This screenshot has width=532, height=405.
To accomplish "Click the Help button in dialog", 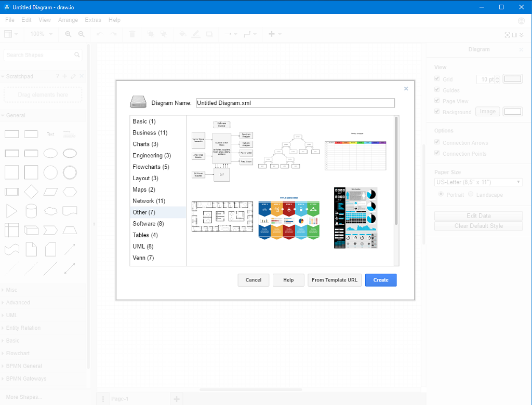I will [288, 280].
